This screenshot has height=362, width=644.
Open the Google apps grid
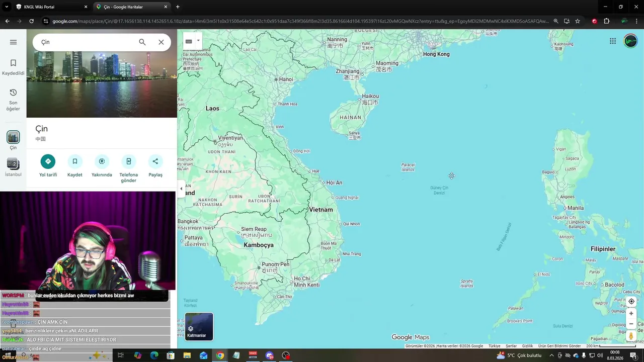pyautogui.click(x=613, y=41)
